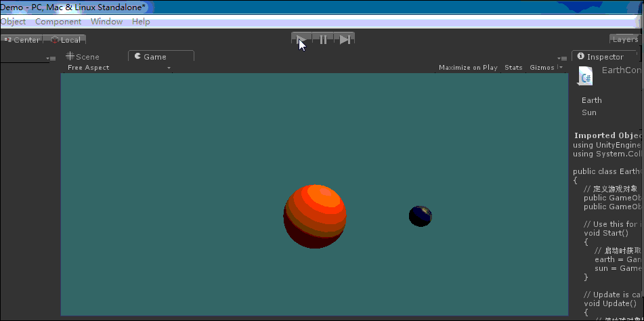This screenshot has height=321, width=644.
Task: Click the "void Update()" code line
Action: (x=610, y=304)
